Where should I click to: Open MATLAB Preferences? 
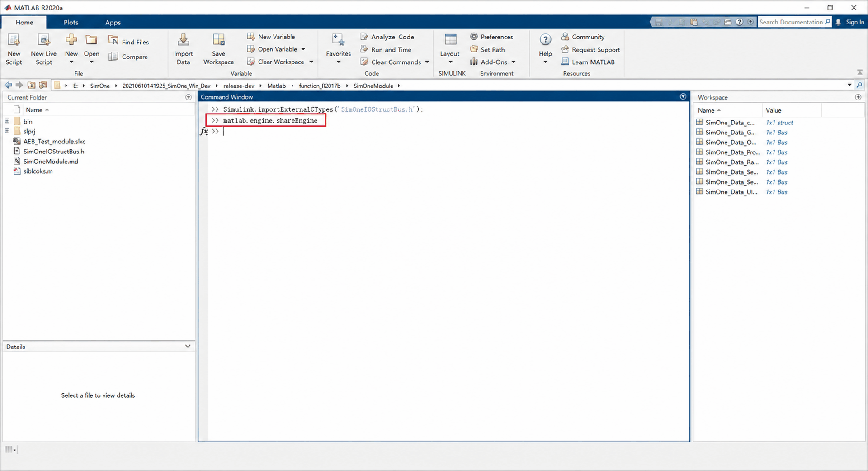click(x=492, y=37)
